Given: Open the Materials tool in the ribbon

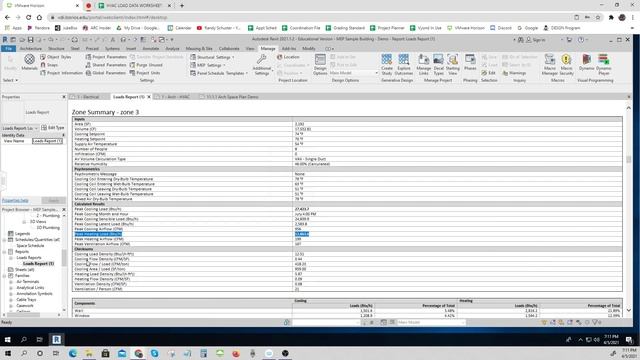Looking at the screenshot, I should click(x=29, y=62).
